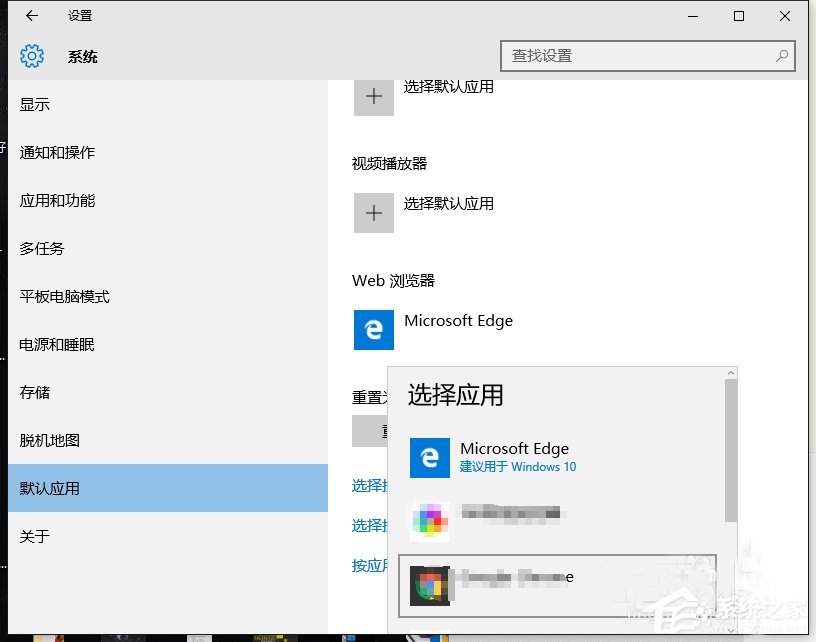This screenshot has width=816, height=642.
Task: Click the search magnifier in 查找设置 box
Action: (780, 56)
